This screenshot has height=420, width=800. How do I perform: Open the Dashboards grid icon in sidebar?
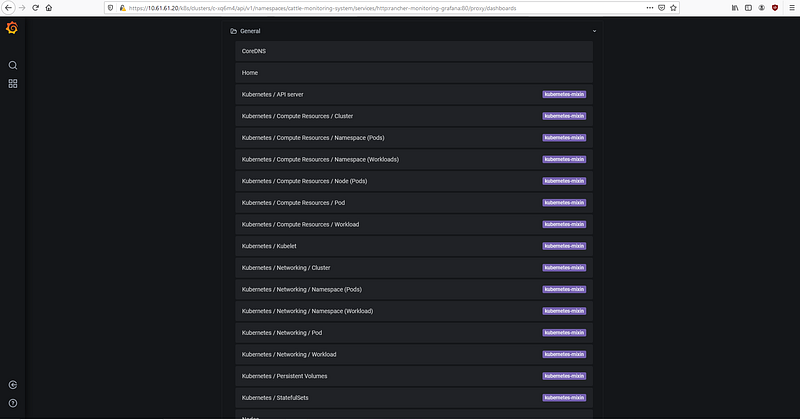click(x=13, y=84)
